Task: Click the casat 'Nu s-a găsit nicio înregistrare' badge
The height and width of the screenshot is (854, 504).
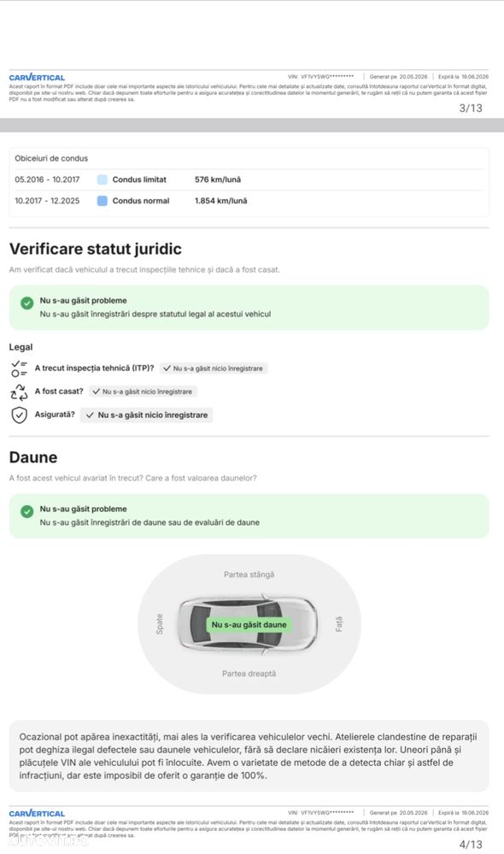Action: (143, 392)
